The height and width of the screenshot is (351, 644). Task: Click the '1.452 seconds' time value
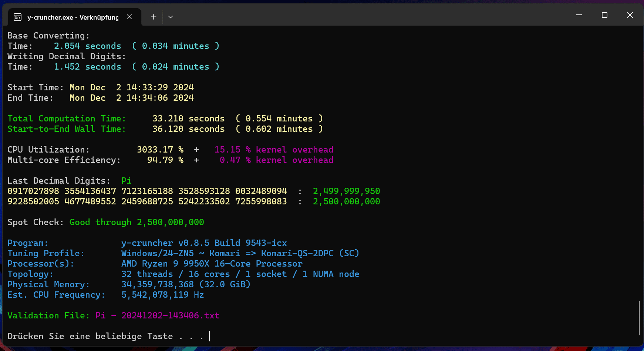pos(88,67)
